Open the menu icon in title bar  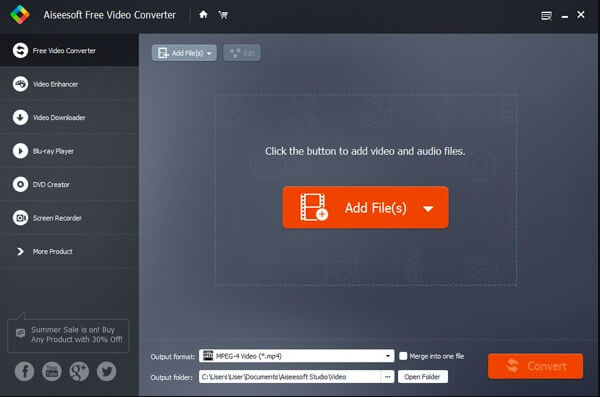pyautogui.click(x=546, y=15)
